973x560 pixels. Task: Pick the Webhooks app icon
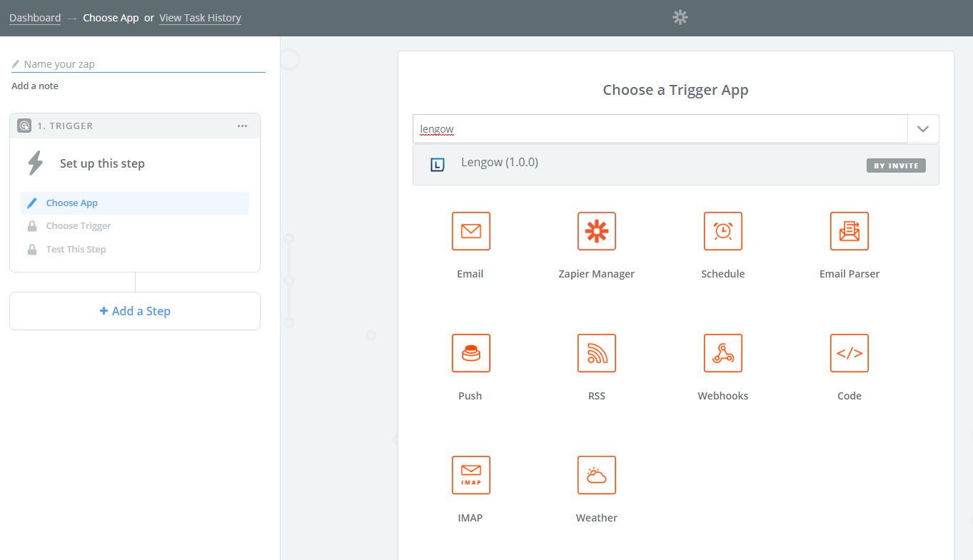[x=723, y=353]
